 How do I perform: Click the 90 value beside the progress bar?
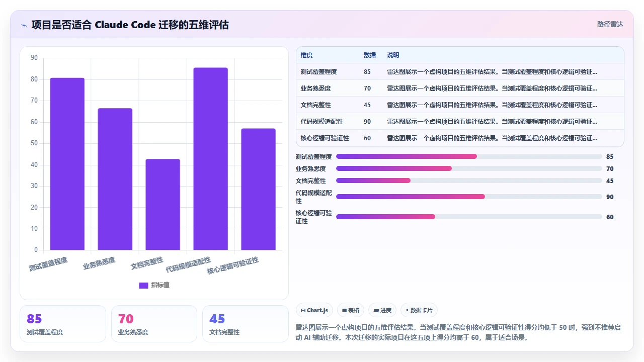[x=610, y=197]
